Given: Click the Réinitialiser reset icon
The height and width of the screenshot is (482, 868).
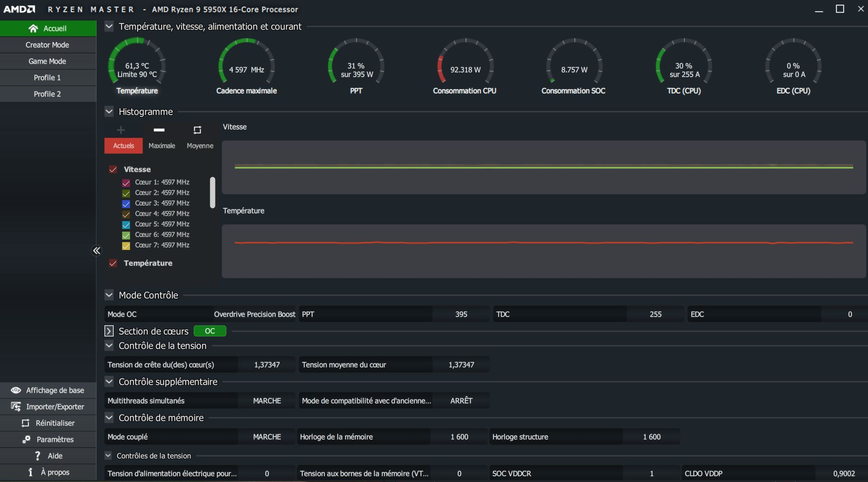Looking at the screenshot, I should tap(26, 423).
